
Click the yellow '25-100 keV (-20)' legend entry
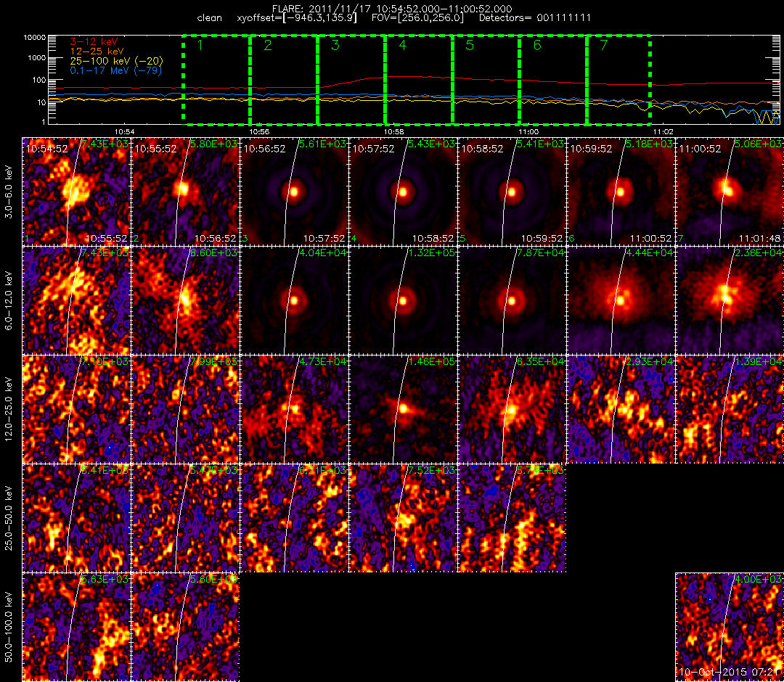116,60
